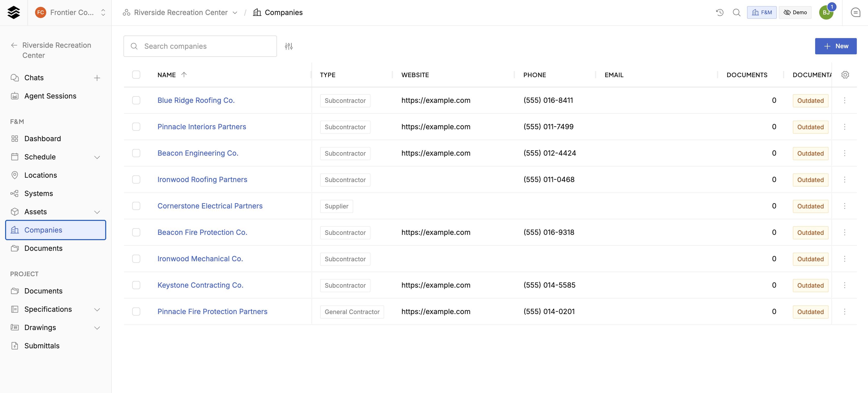The height and width of the screenshot is (393, 868).
Task: Check the Beacon Engineering Co. row
Action: pyautogui.click(x=136, y=153)
